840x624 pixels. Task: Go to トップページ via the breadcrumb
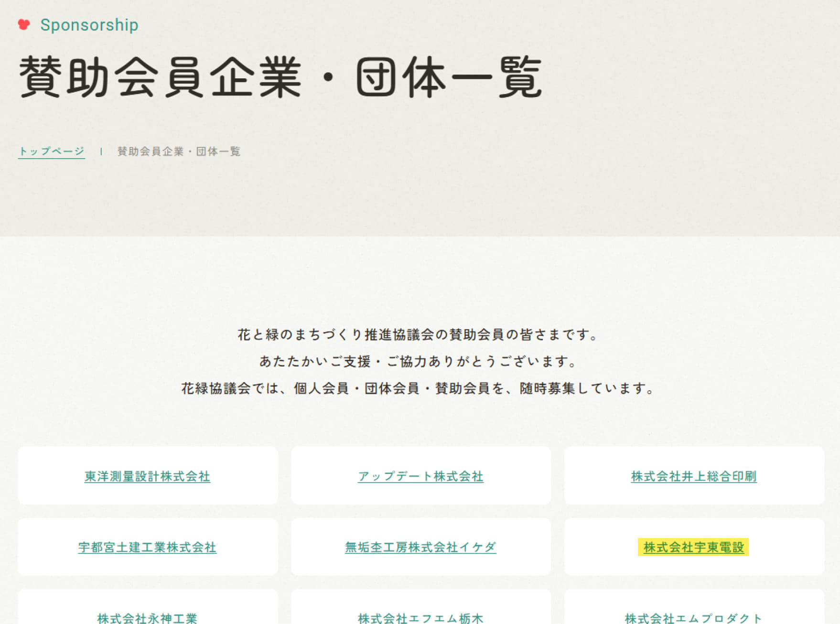pos(52,151)
